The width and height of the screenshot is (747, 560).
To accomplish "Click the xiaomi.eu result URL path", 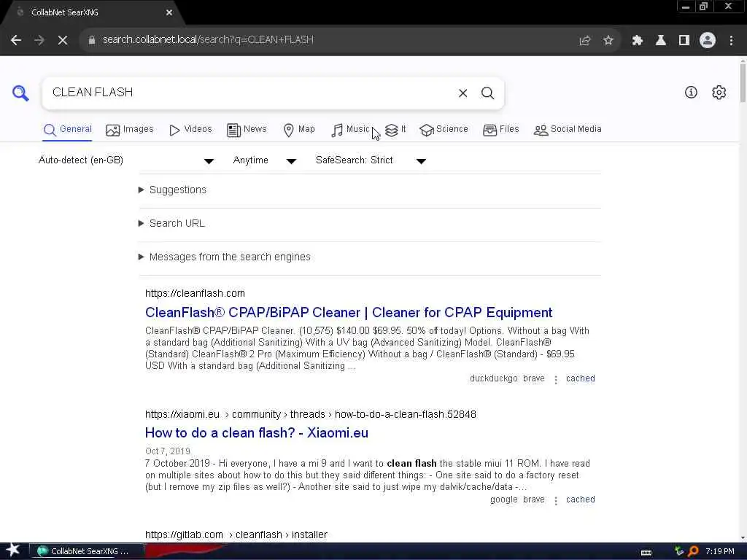I will tap(311, 415).
